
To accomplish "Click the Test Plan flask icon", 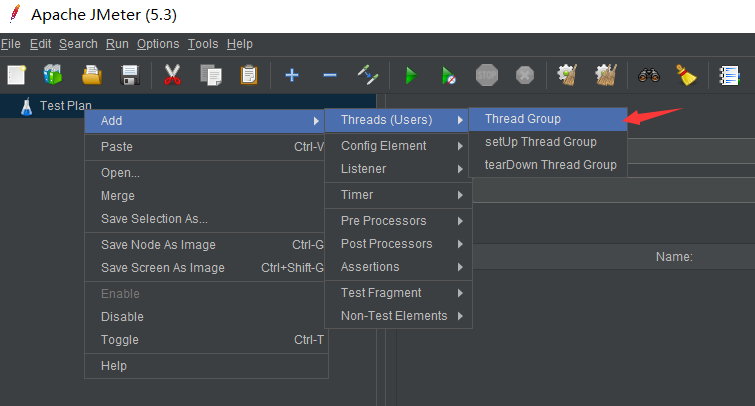I will (26, 106).
